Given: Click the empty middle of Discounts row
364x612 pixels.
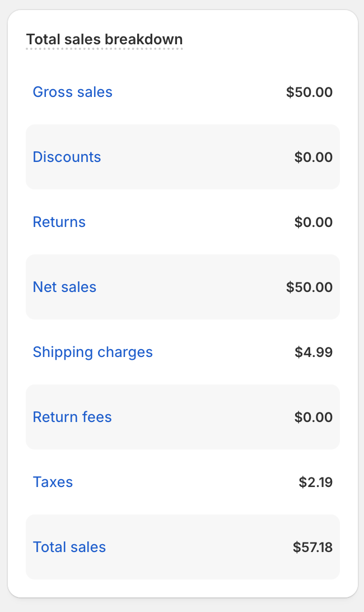Looking at the screenshot, I should pyautogui.click(x=196, y=157).
